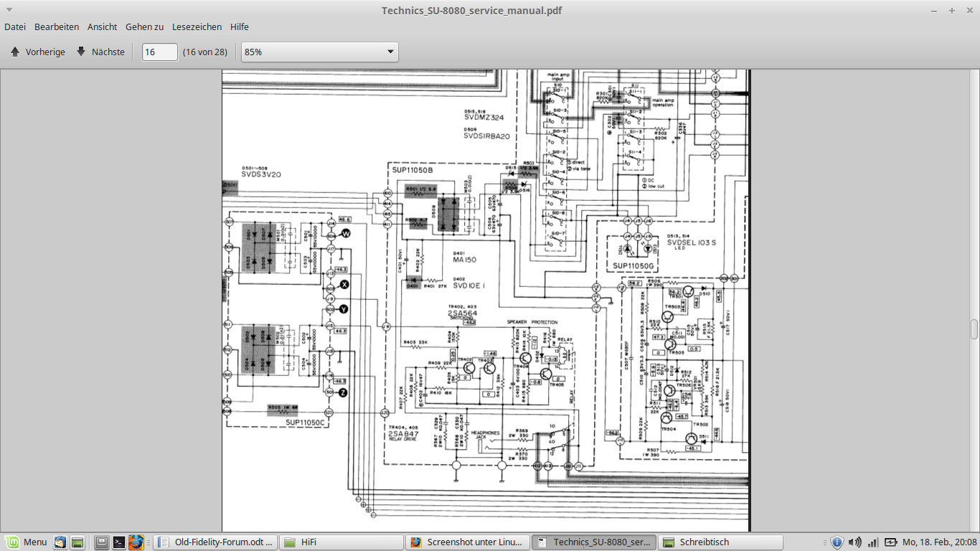Open the Gehen zu menu
The image size is (980, 551).
pos(145,27)
